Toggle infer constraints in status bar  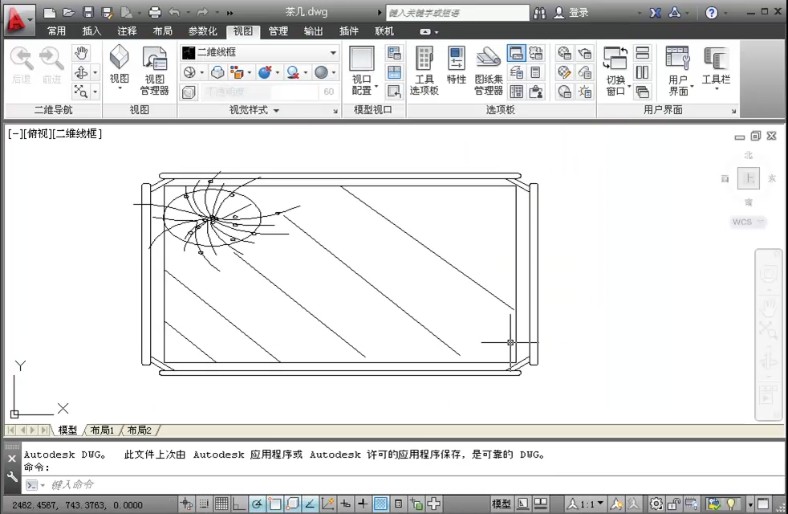(x=186, y=503)
